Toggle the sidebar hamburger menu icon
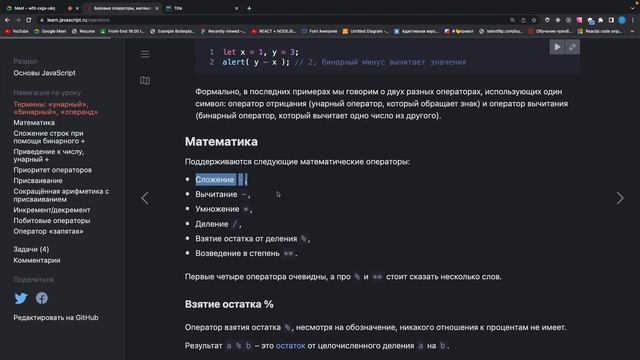The height and width of the screenshot is (360, 640). (145, 54)
